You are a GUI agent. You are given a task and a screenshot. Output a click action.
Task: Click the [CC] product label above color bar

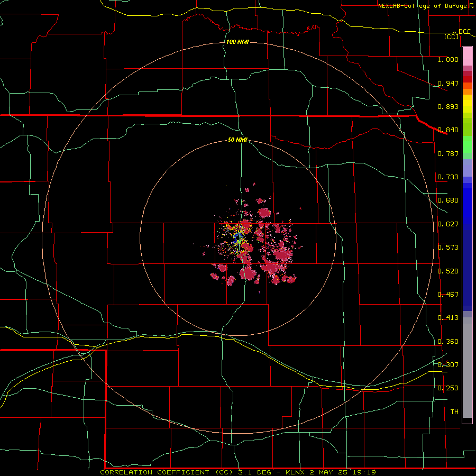[452, 36]
